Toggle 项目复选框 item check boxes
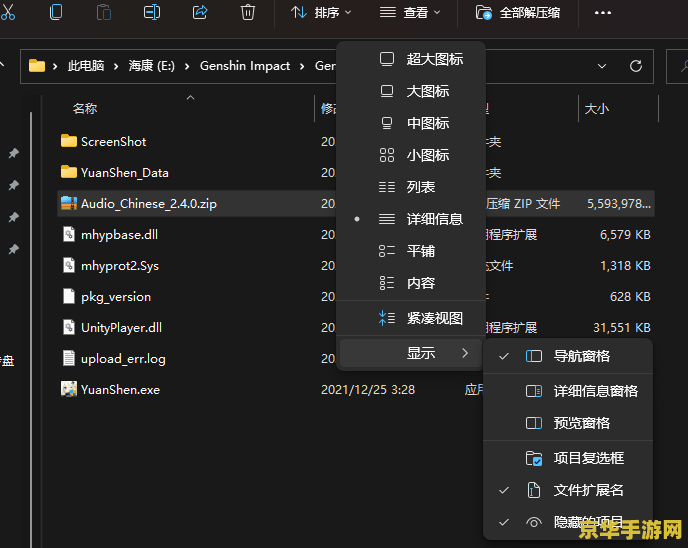The height and width of the screenshot is (548, 688). coord(568,458)
